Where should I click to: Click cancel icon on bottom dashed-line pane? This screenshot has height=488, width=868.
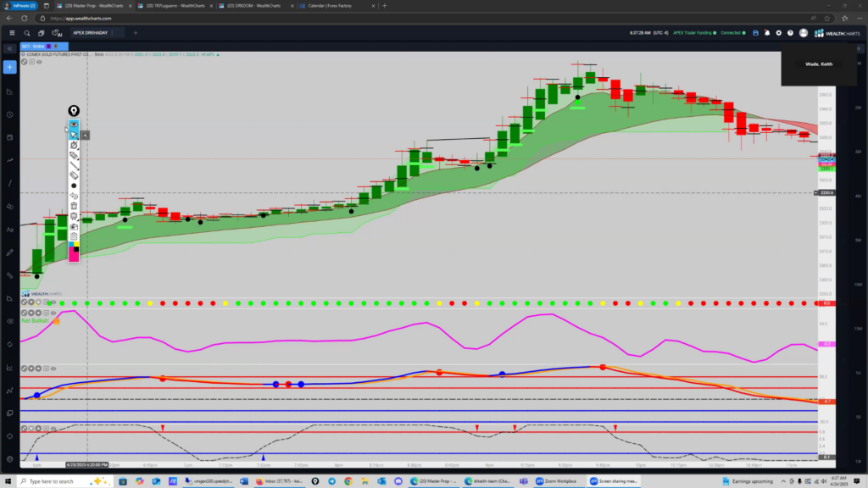pos(24,428)
